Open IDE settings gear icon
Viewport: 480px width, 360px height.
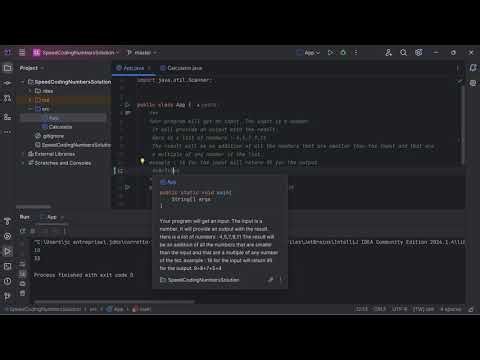pos(419,53)
